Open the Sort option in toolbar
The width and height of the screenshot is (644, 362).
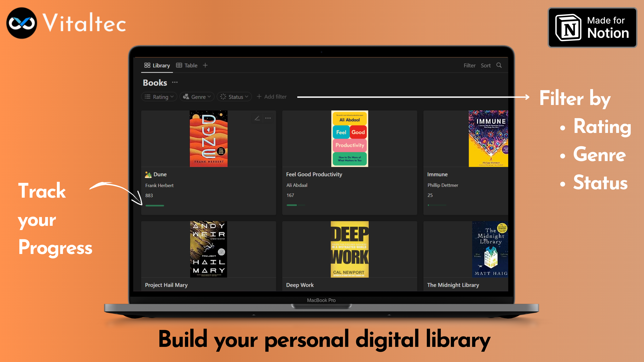pos(485,66)
